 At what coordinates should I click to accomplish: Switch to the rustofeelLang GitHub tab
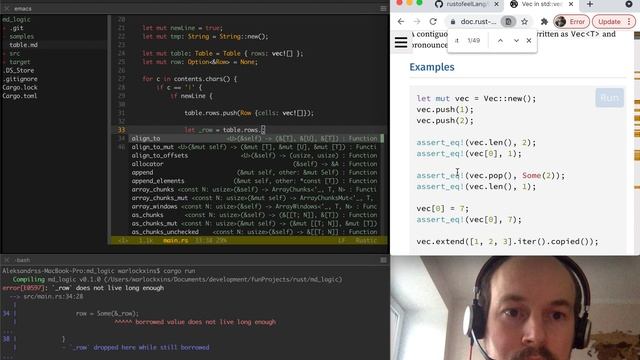[x=466, y=4]
